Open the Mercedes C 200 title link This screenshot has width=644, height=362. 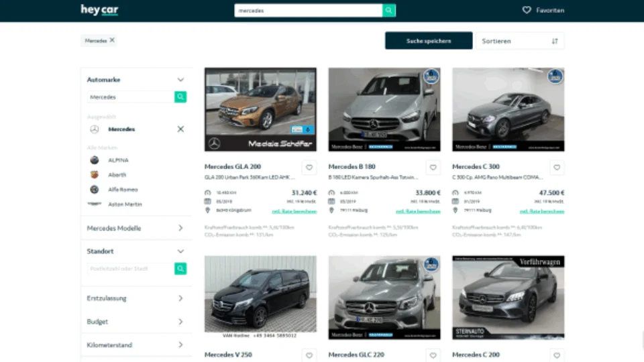tap(476, 355)
